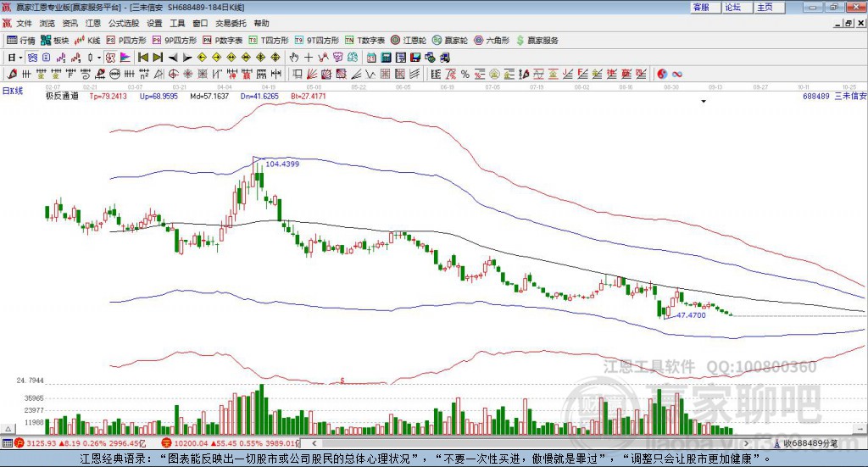Image resolution: width=868 pixels, height=467 pixels.
Task: Click the 主页 homepage button
Action: (770, 7)
